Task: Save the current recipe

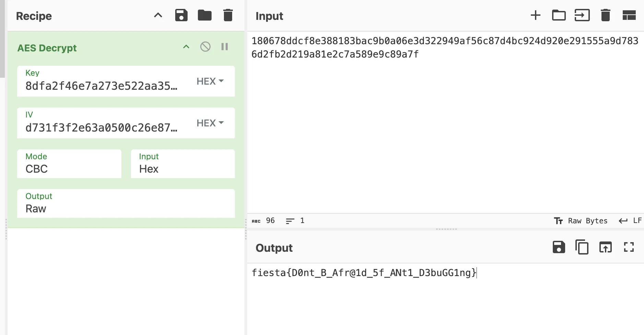Action: tap(181, 15)
